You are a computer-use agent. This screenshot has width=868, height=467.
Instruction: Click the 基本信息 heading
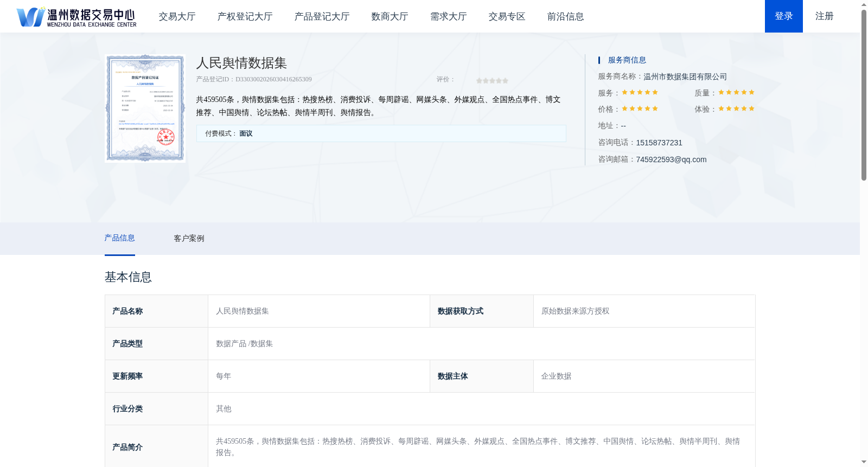coord(128,277)
